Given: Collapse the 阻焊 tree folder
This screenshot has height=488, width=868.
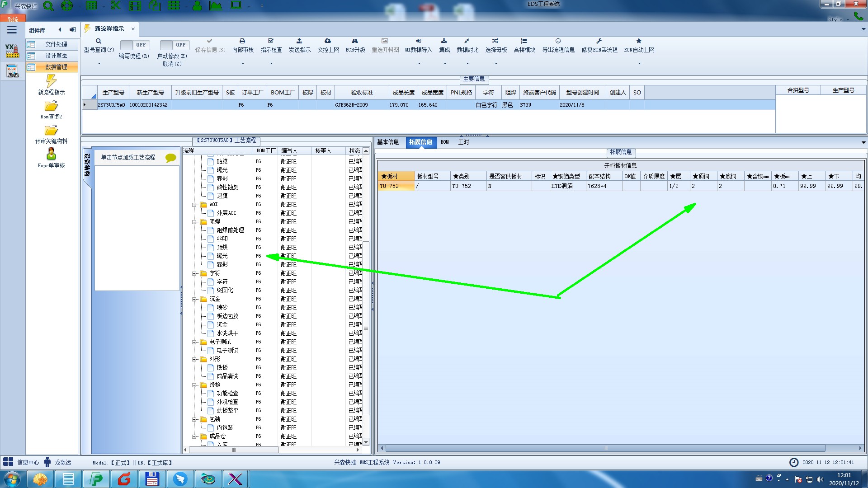Looking at the screenshot, I should point(195,222).
